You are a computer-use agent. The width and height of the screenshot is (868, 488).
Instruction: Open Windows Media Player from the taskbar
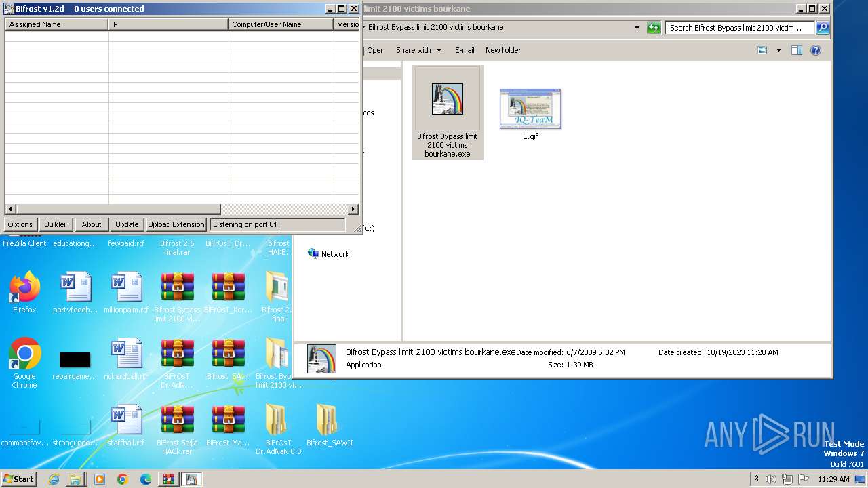coord(100,479)
